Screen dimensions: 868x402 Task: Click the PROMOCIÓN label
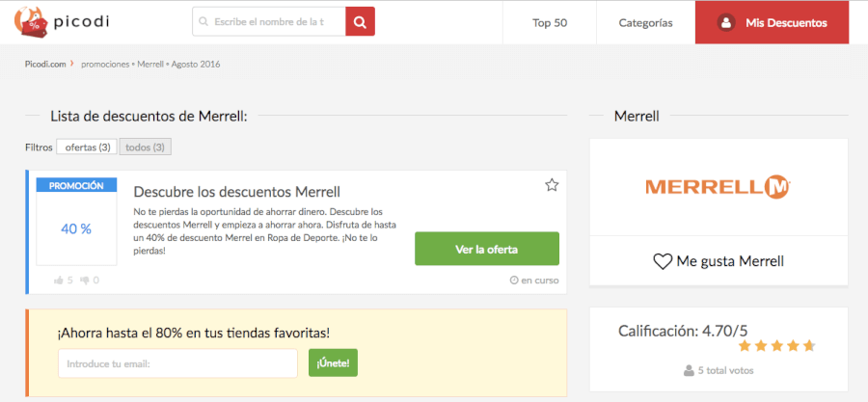[x=76, y=185]
